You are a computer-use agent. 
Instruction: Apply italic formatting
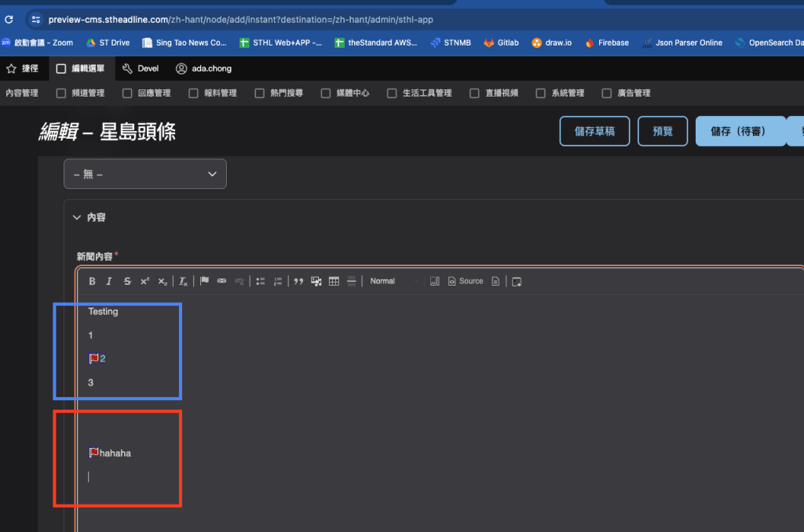tap(109, 281)
